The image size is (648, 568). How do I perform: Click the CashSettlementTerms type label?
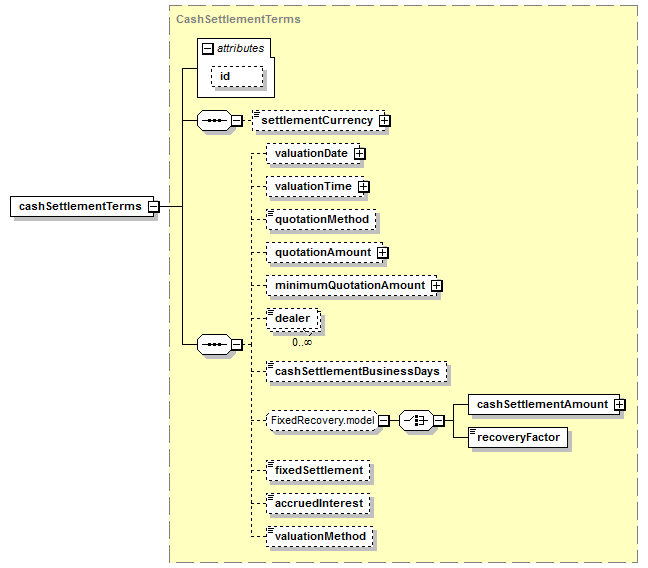[x=238, y=19]
